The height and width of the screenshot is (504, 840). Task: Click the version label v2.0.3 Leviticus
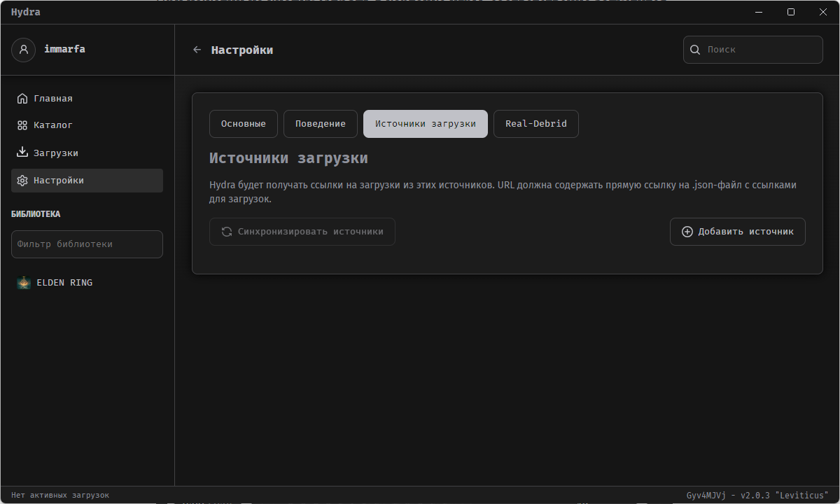(x=757, y=495)
